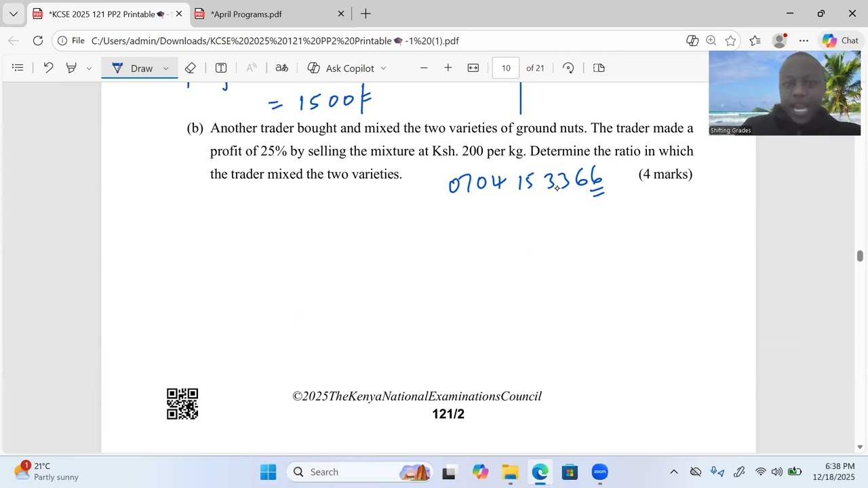The height and width of the screenshot is (488, 868).
Task: Click the address bar file path
Action: pos(275,41)
